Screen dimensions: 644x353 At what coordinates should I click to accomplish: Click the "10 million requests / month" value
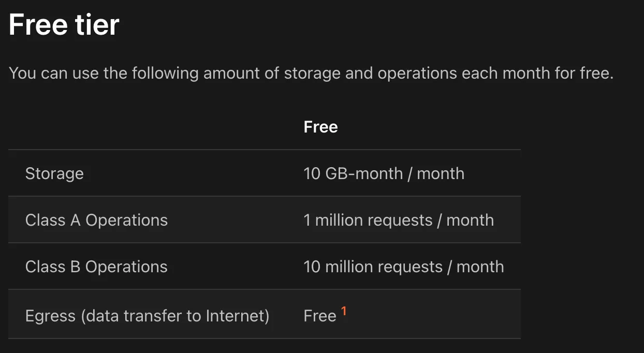click(403, 267)
